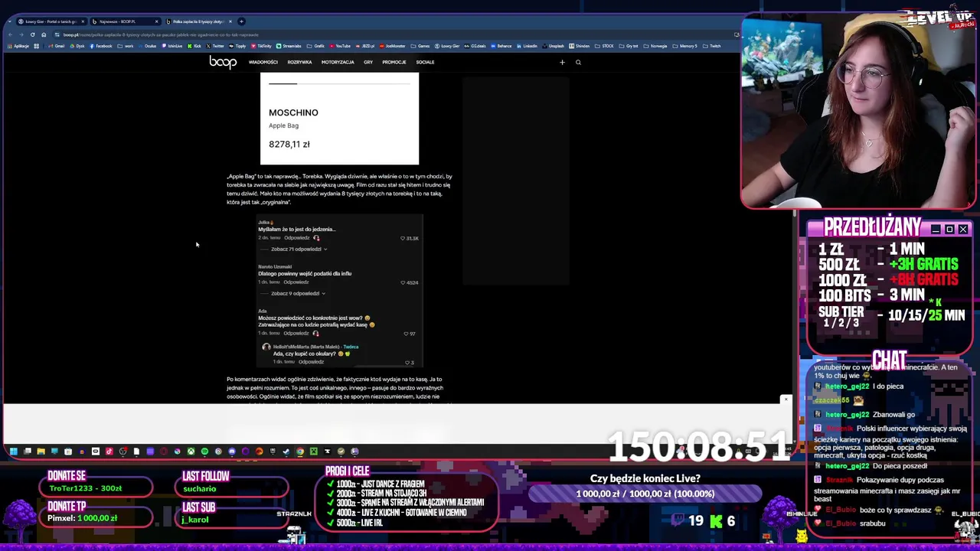This screenshot has height=551, width=980.
Task: Open GG.deals bookmark
Action: click(x=475, y=46)
